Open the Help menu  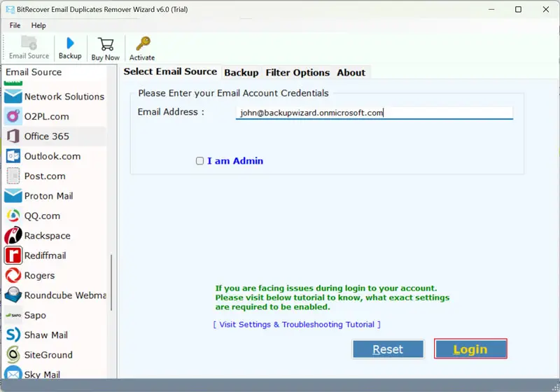38,25
